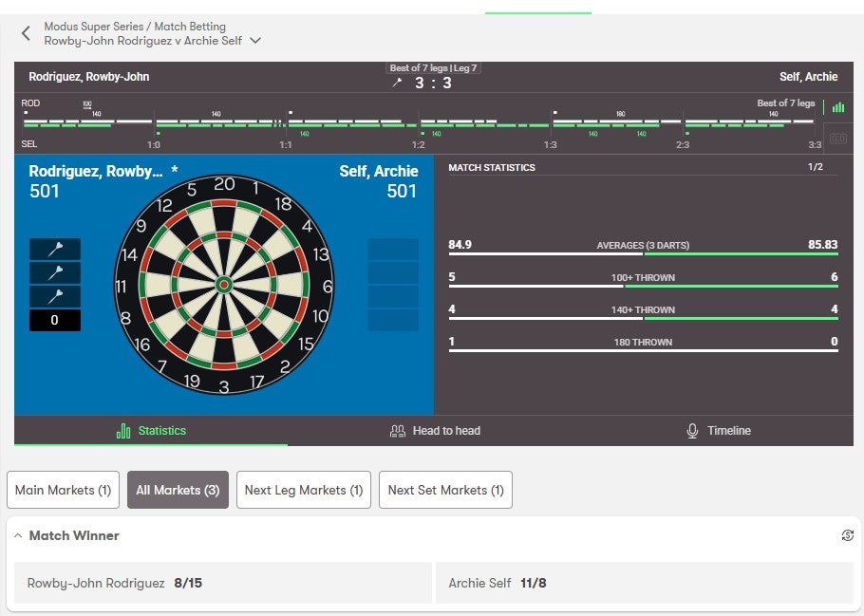Click the green bar chart view icon
The height and width of the screenshot is (616, 864).
coord(837,107)
